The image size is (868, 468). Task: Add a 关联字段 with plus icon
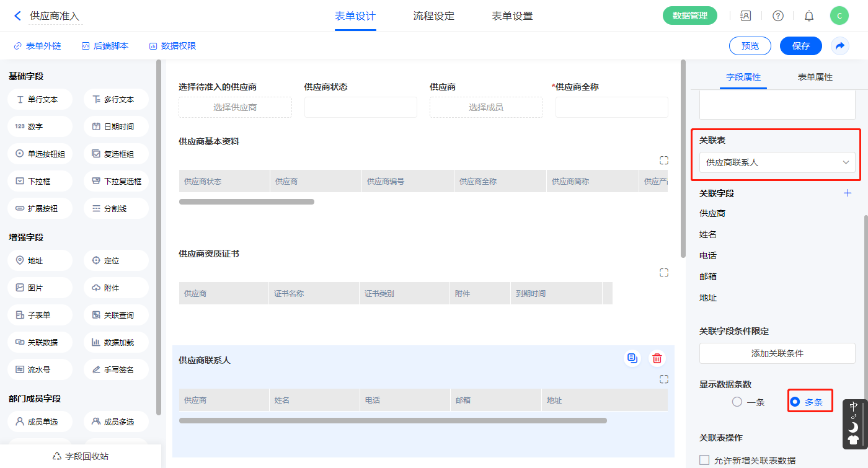click(848, 193)
